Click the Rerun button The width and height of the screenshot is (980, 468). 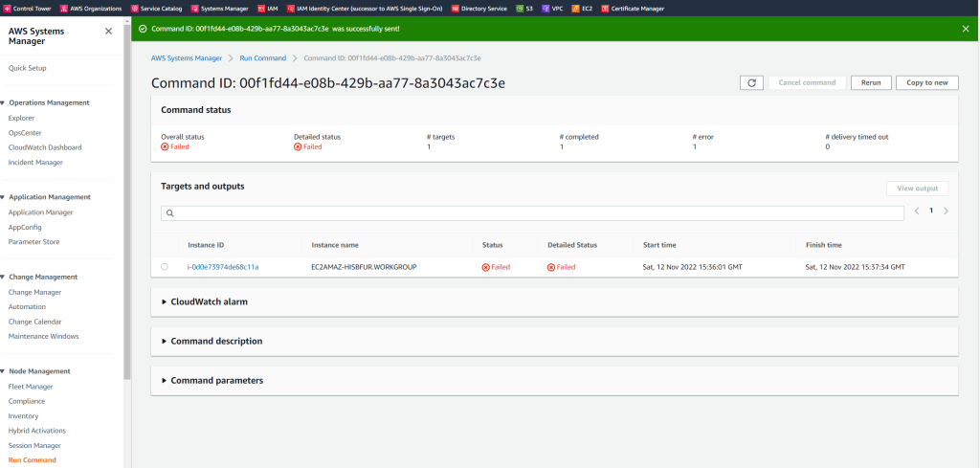(x=871, y=82)
